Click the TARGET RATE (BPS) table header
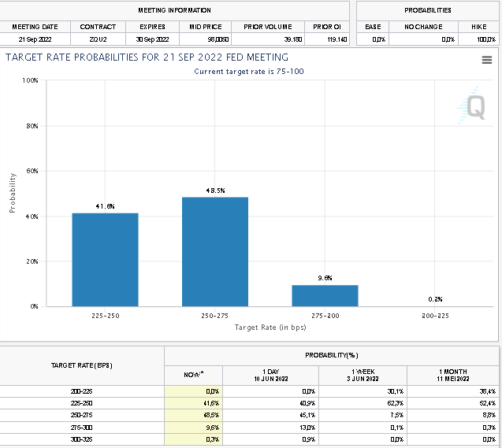 [82, 365]
